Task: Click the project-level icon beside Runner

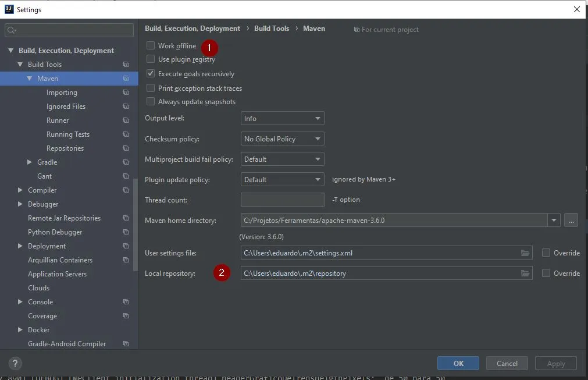Action: point(126,120)
